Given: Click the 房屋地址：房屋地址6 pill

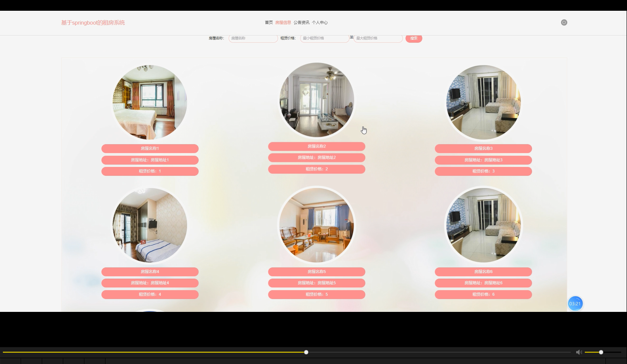Looking at the screenshot, I should 483,283.
